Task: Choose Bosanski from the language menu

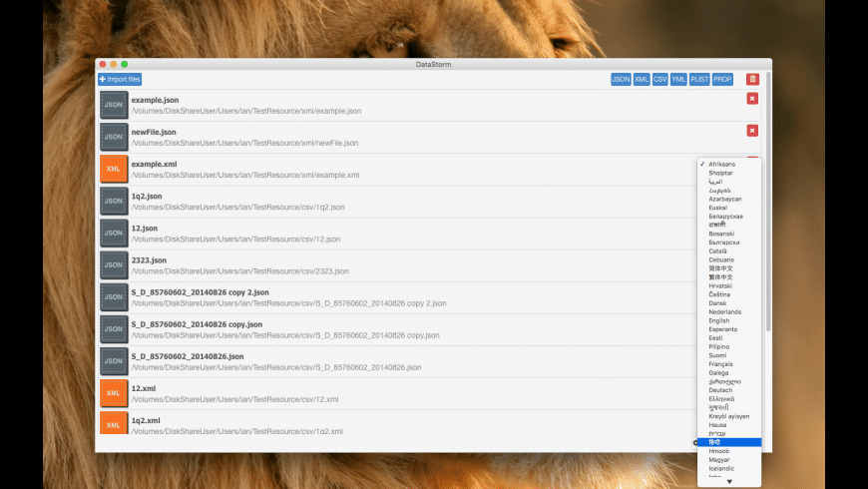Action: 729,234
